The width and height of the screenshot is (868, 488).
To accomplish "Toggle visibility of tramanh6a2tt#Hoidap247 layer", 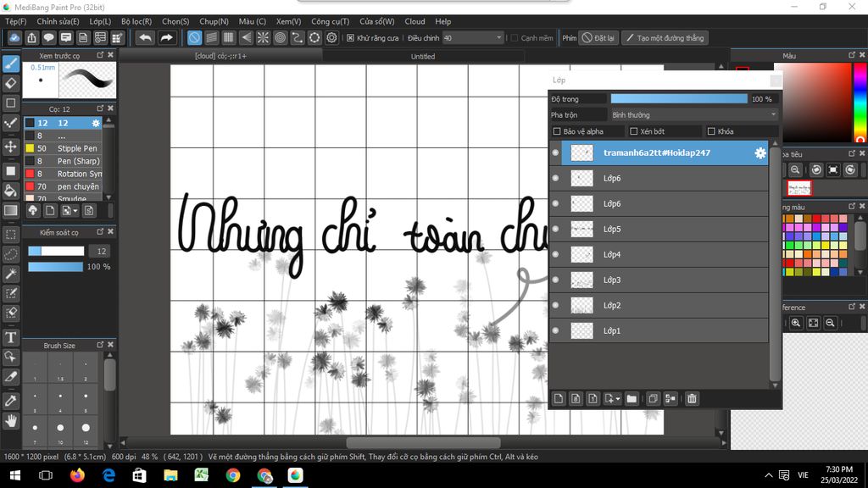I will coord(556,153).
